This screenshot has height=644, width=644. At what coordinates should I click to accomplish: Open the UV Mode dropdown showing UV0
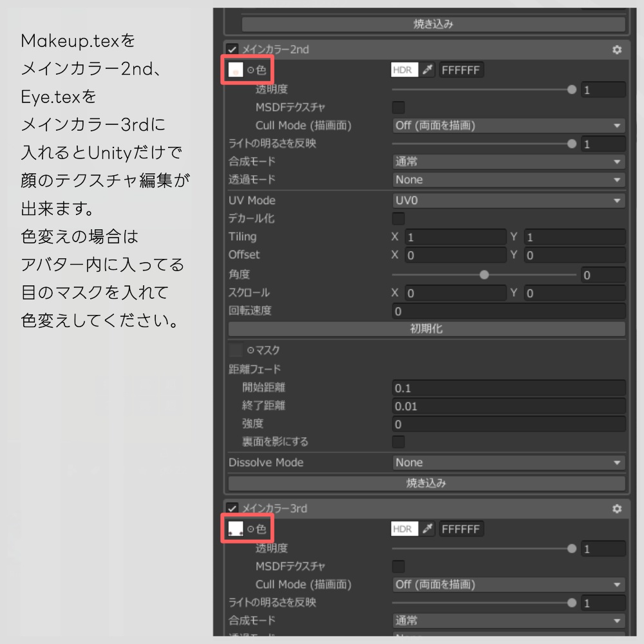click(x=509, y=200)
